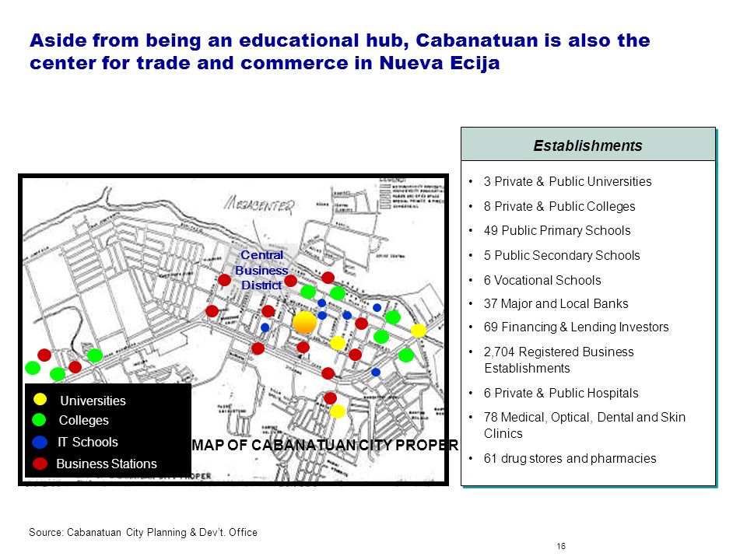The image size is (747, 560).
Task: Select '6 Private & Public Hospitals' bullet
Action: coord(561,393)
